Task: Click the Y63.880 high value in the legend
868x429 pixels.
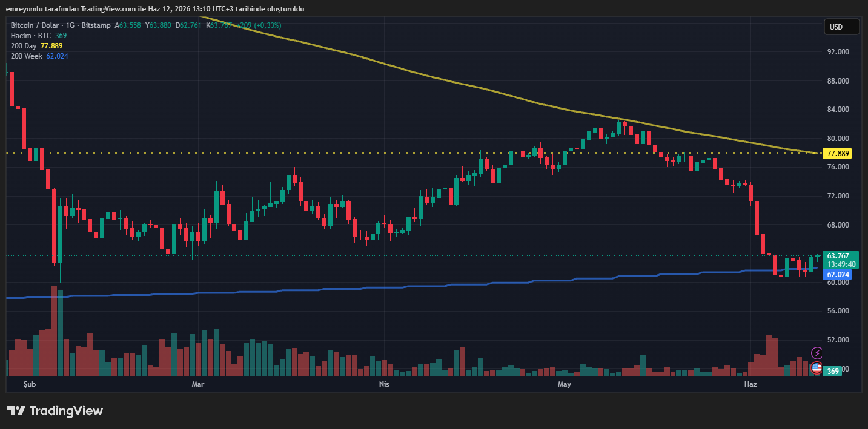Action: coord(159,25)
